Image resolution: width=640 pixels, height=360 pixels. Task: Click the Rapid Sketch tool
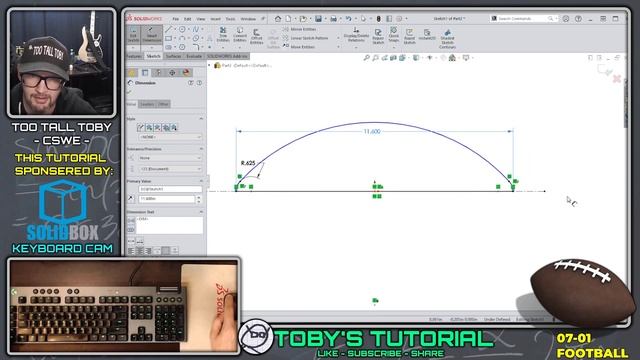[x=409, y=36]
